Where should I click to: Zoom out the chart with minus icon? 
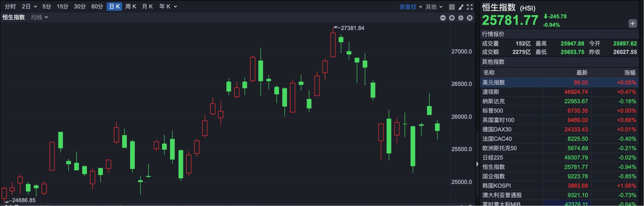pos(443,18)
